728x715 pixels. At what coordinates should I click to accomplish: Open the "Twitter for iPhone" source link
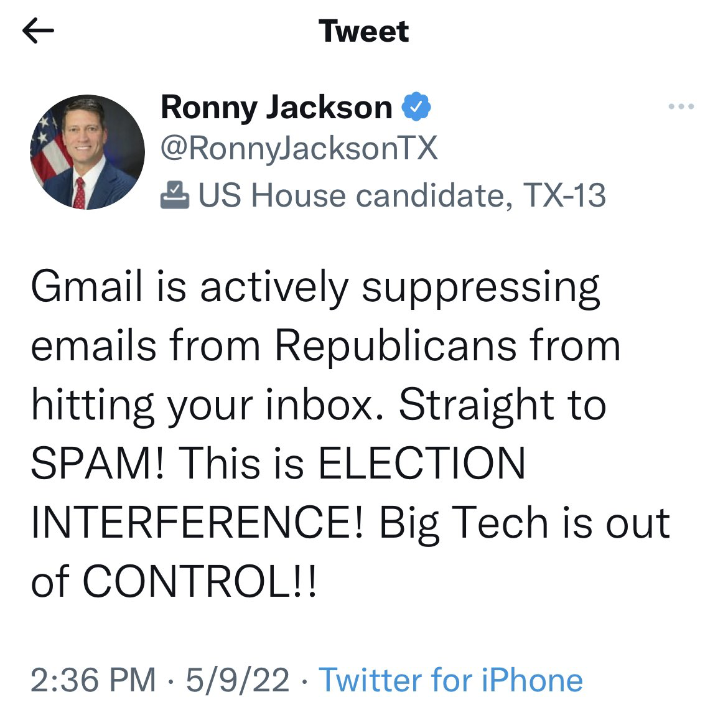coord(450,680)
